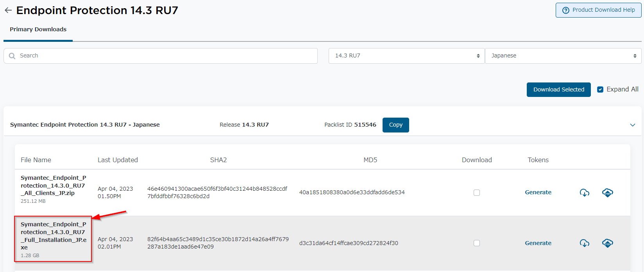
Task: Click the HTTP download icon for Full_Installation_JP.exe
Action: pyautogui.click(x=584, y=243)
